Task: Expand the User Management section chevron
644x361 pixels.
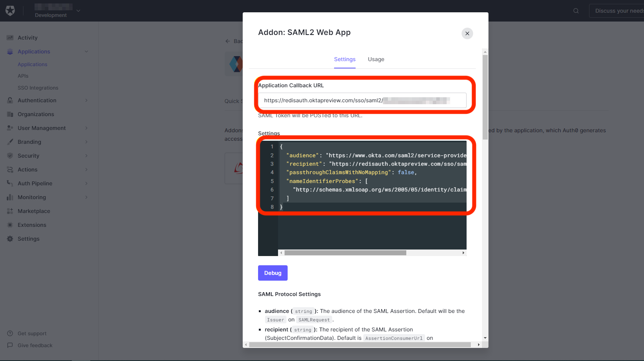Action: (x=86, y=128)
